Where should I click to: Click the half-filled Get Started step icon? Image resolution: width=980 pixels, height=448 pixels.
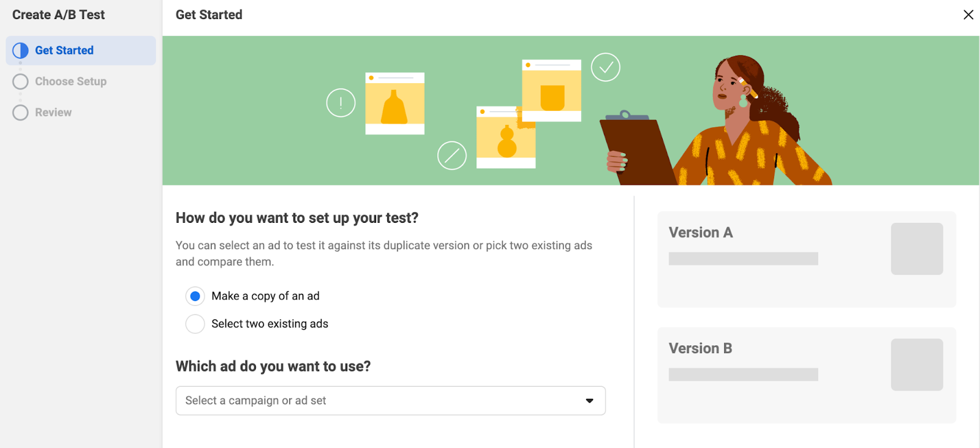pyautogui.click(x=20, y=50)
